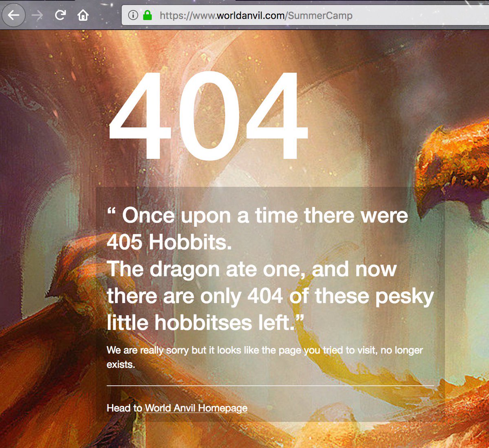
Task: Open the browser home page icon
Action: 83,15
